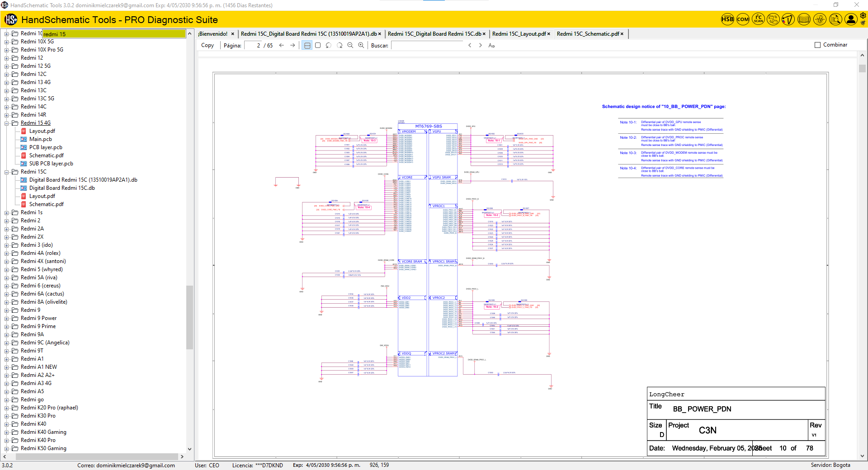Expand the Redmi A1 NEW folder
This screenshot has height=470, width=868.
[7, 367]
